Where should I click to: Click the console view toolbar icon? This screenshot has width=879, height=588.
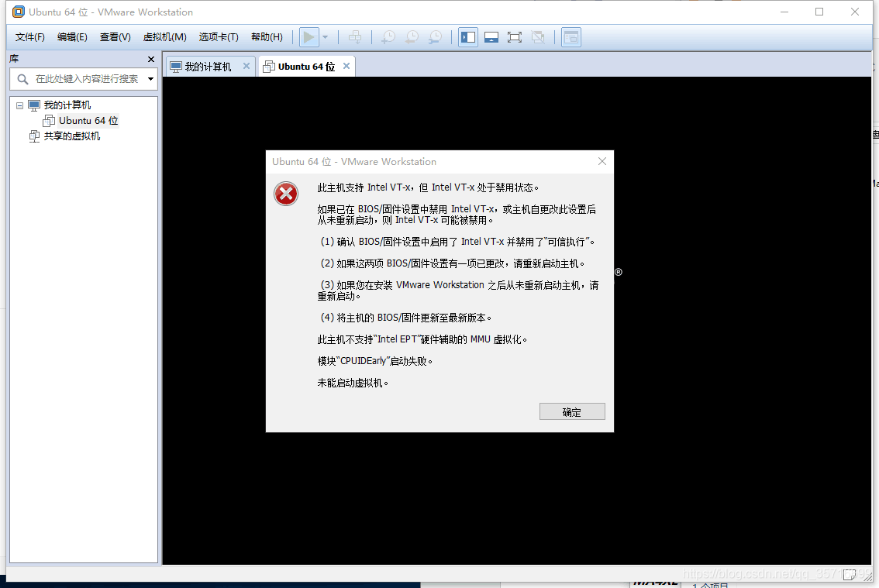pyautogui.click(x=570, y=37)
